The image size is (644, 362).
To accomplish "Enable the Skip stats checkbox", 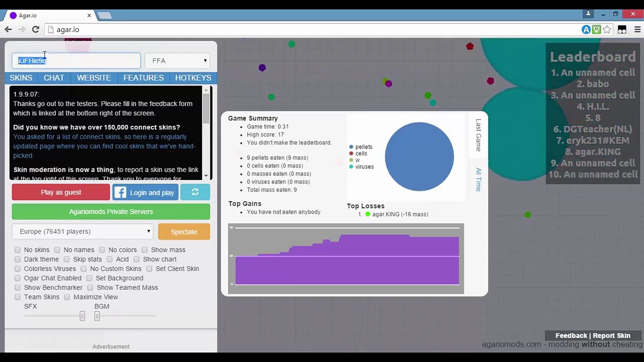I will click(x=66, y=259).
